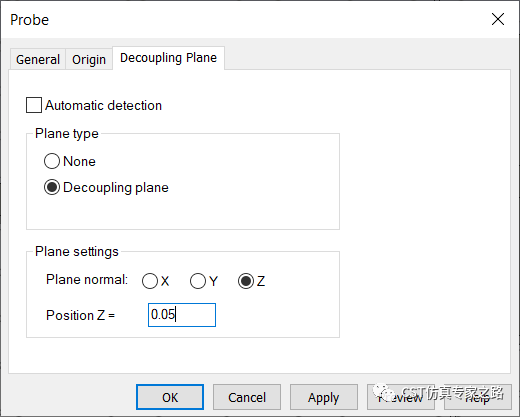
Task: Focus the Position Z input field
Action: (x=182, y=315)
